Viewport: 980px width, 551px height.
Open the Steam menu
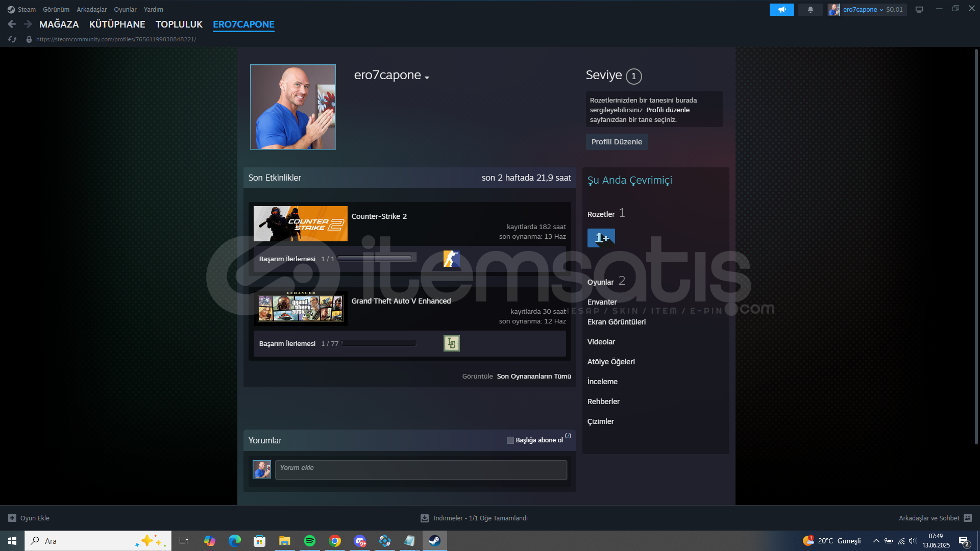[x=27, y=10]
